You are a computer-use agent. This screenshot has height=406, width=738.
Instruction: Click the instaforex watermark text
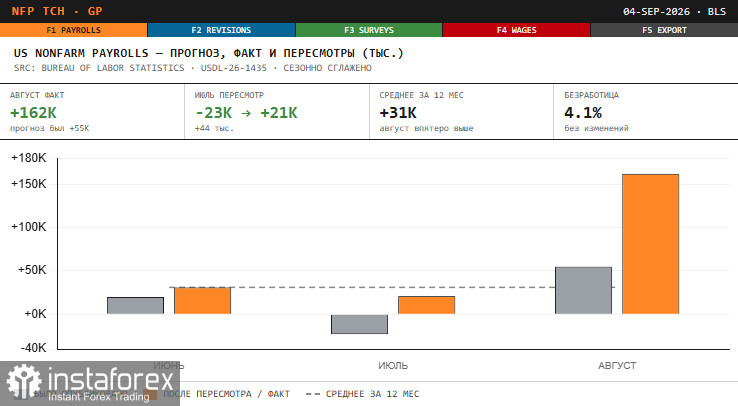click(111, 380)
